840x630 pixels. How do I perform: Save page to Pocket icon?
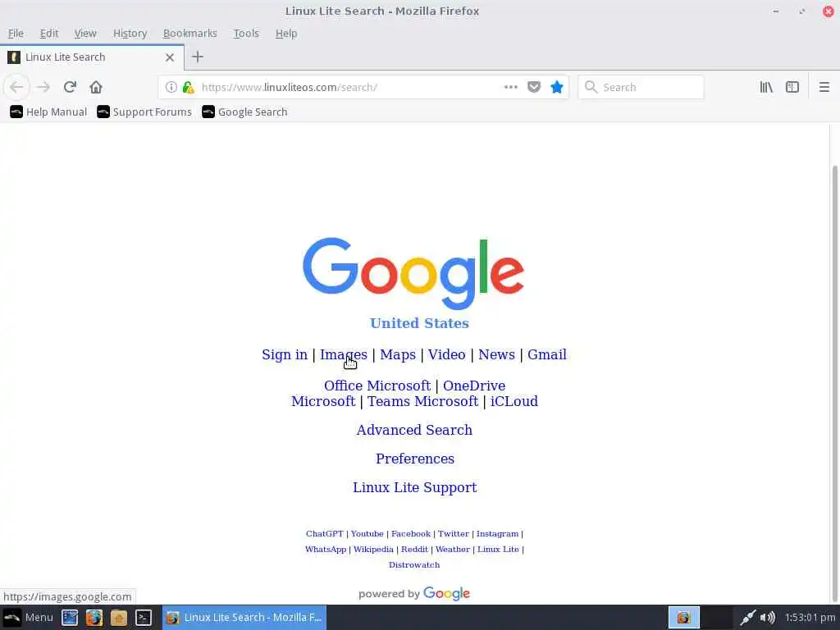coord(534,87)
